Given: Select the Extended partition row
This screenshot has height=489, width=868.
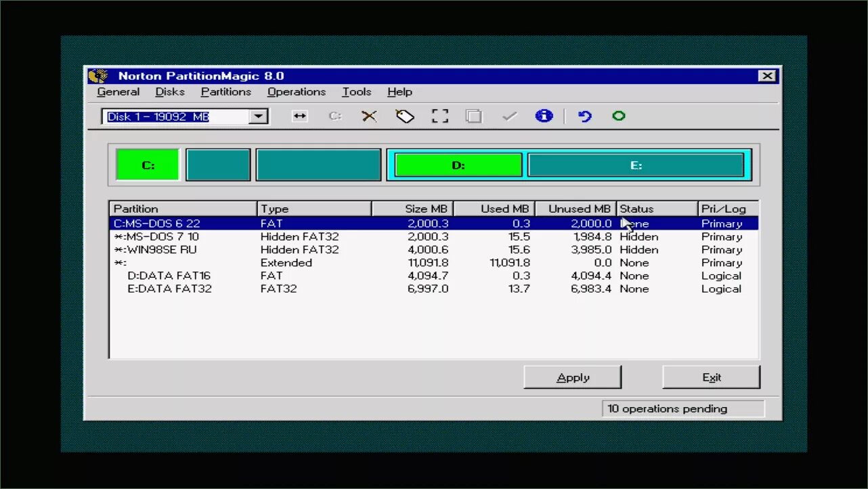Looking at the screenshot, I should coord(433,263).
